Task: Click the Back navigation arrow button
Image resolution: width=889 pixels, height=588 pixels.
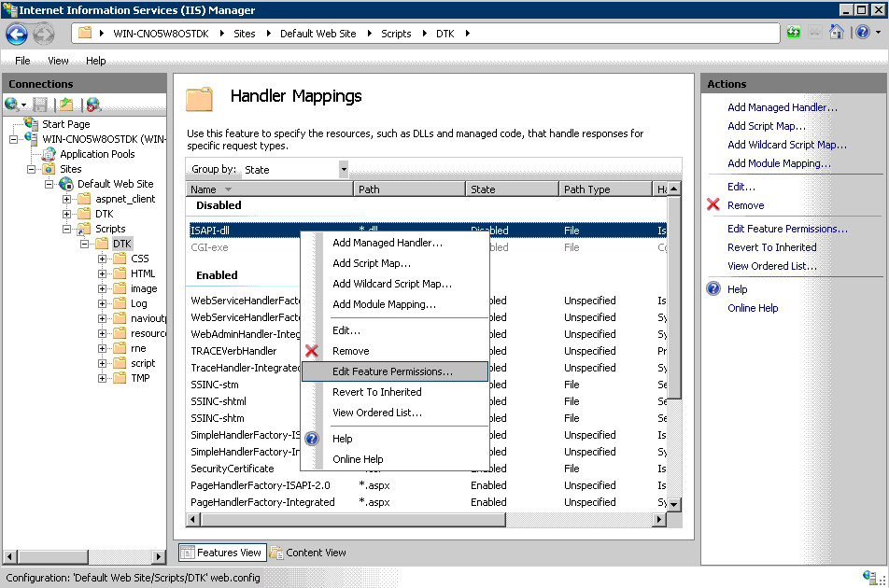Action: pos(17,34)
